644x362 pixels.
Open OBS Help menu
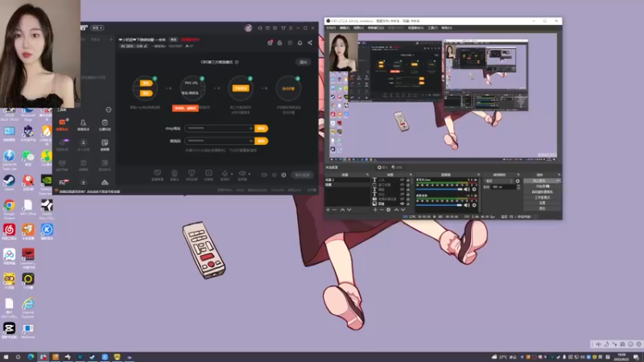tap(447, 28)
